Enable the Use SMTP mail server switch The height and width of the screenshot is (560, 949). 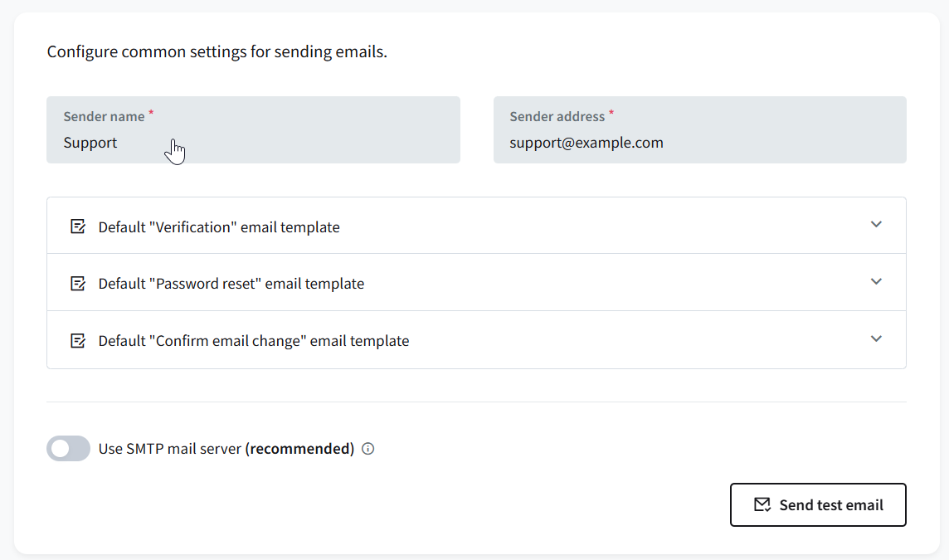tap(68, 449)
